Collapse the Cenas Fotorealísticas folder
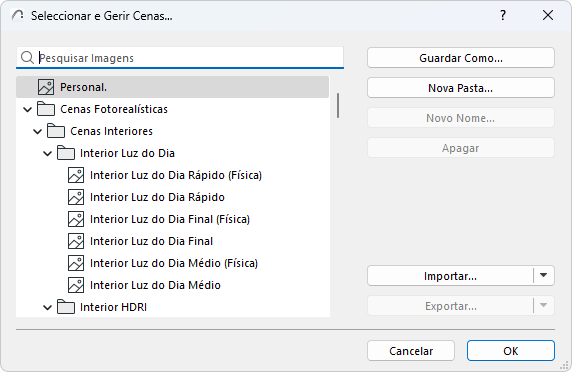Image resolution: width=572 pixels, height=372 pixels. click(x=28, y=109)
